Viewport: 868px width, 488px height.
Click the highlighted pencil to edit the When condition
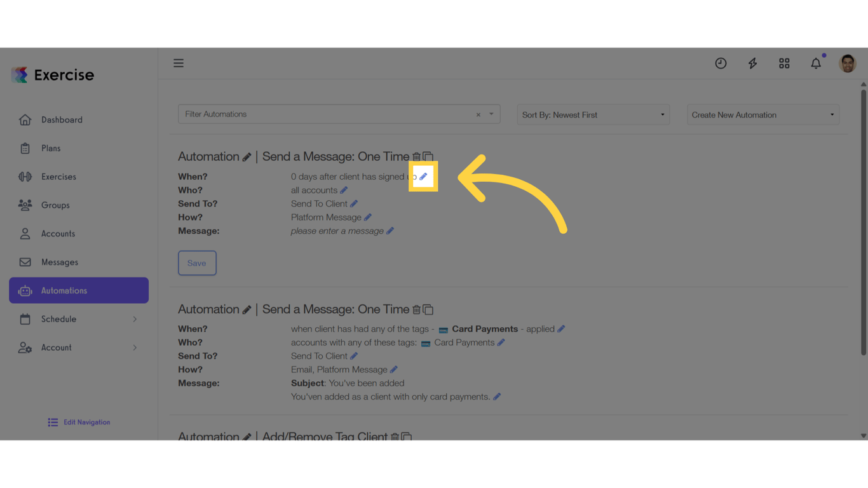pyautogui.click(x=423, y=177)
